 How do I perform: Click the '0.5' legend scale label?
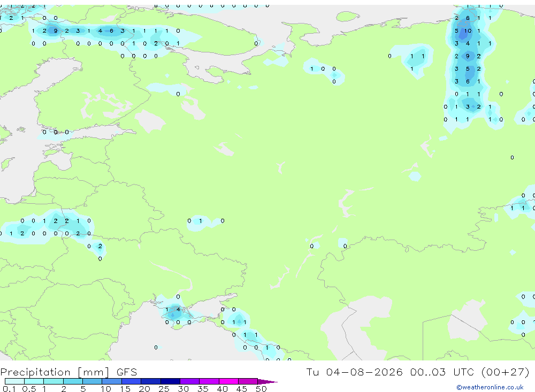[x=29, y=389]
